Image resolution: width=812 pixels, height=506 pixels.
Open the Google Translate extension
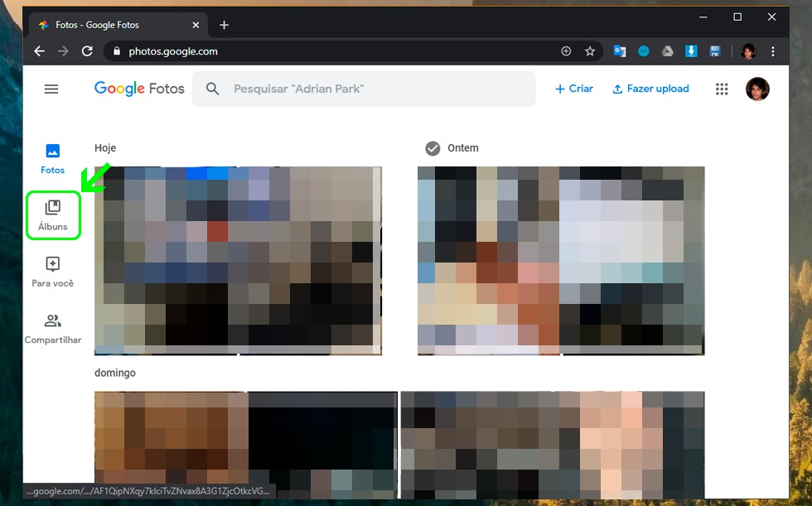pos(620,51)
